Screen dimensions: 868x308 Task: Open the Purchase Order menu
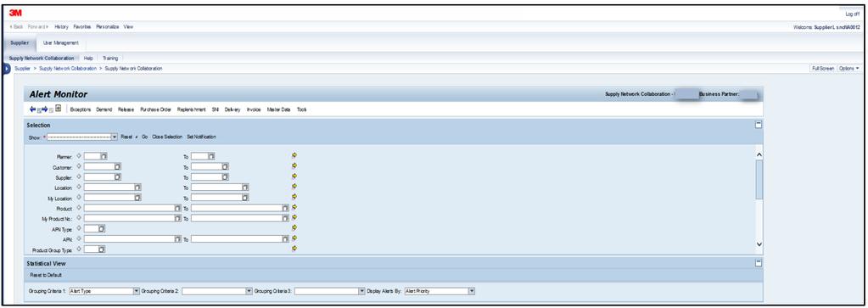pos(155,109)
